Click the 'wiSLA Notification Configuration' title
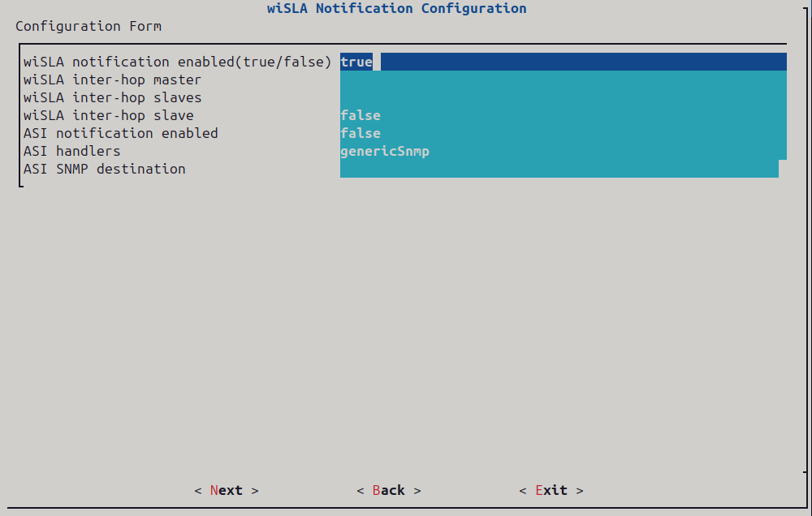This screenshot has width=812, height=516. pos(396,9)
